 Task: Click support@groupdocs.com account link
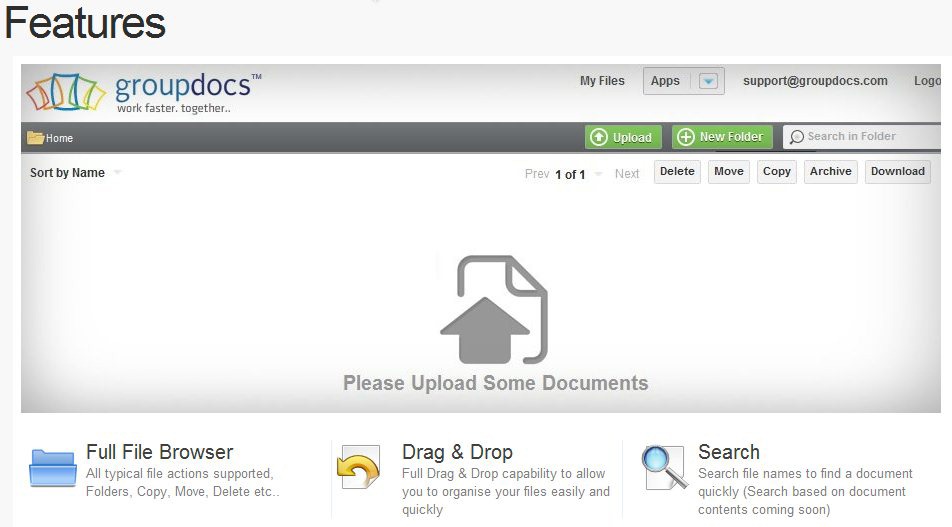point(815,81)
